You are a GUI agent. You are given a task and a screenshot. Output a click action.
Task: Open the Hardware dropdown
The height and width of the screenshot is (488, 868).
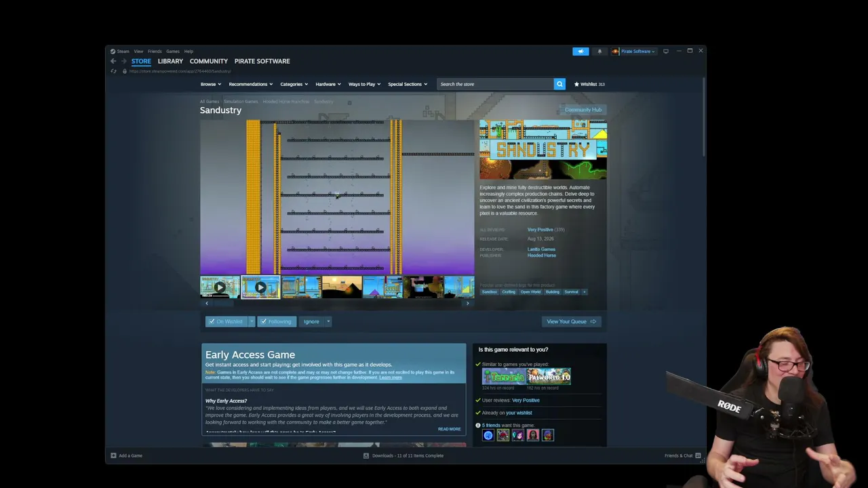tap(328, 84)
